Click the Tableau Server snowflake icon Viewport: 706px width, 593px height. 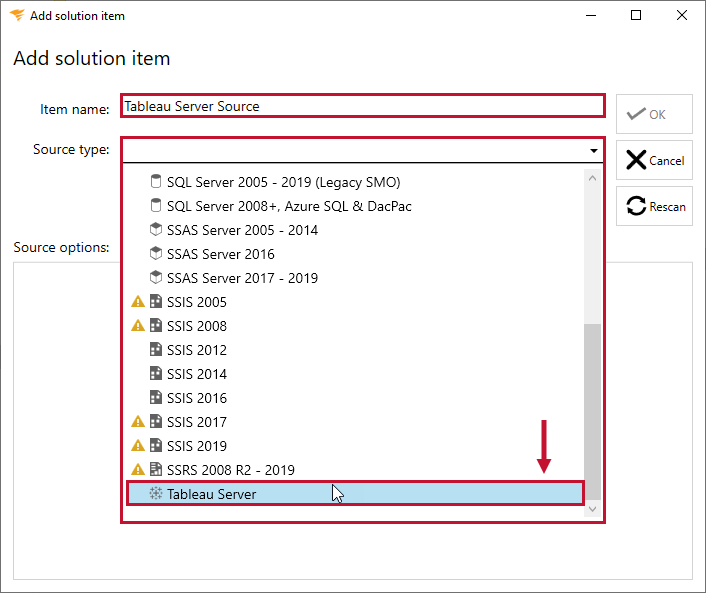coord(156,493)
